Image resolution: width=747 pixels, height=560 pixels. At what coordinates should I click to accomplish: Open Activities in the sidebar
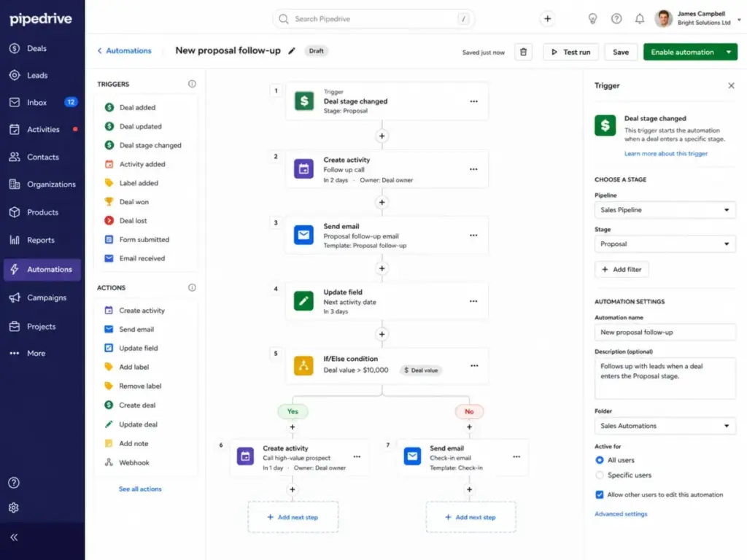(42, 130)
